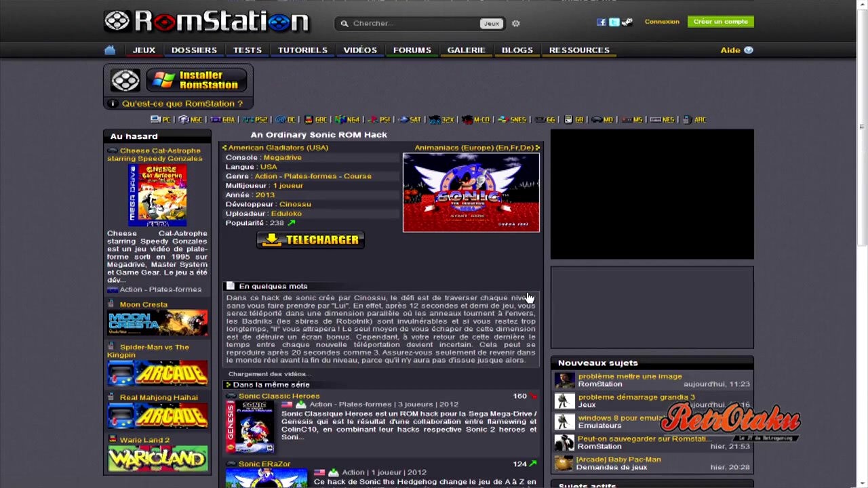Filter games by SNES console
This screenshot has width=868, height=488.
(x=512, y=119)
